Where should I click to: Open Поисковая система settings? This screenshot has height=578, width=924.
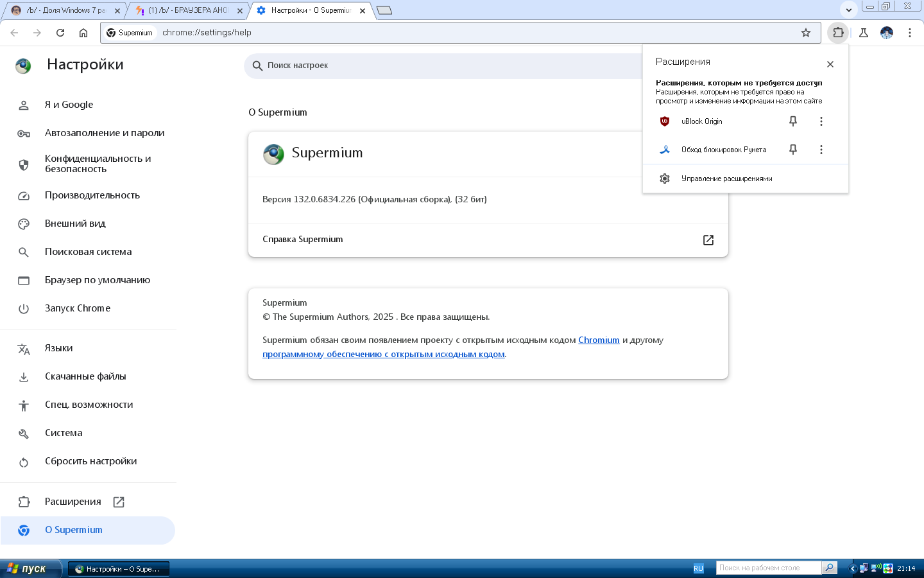(x=88, y=252)
